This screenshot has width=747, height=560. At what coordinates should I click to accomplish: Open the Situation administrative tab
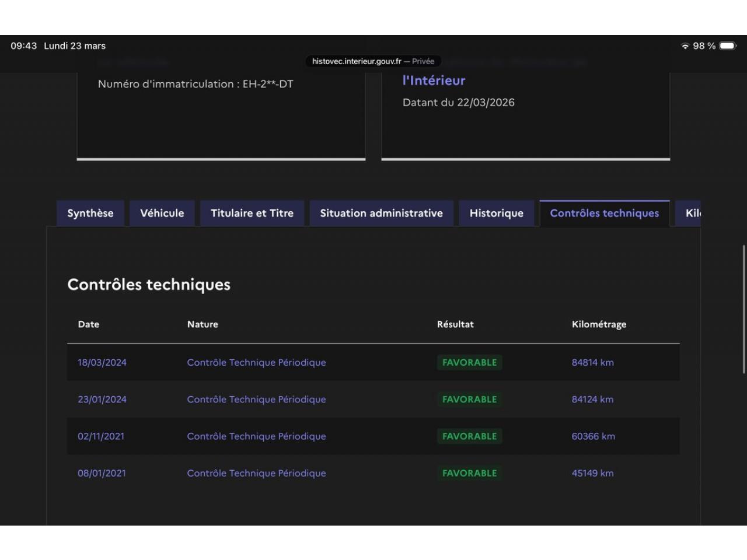pos(381,213)
